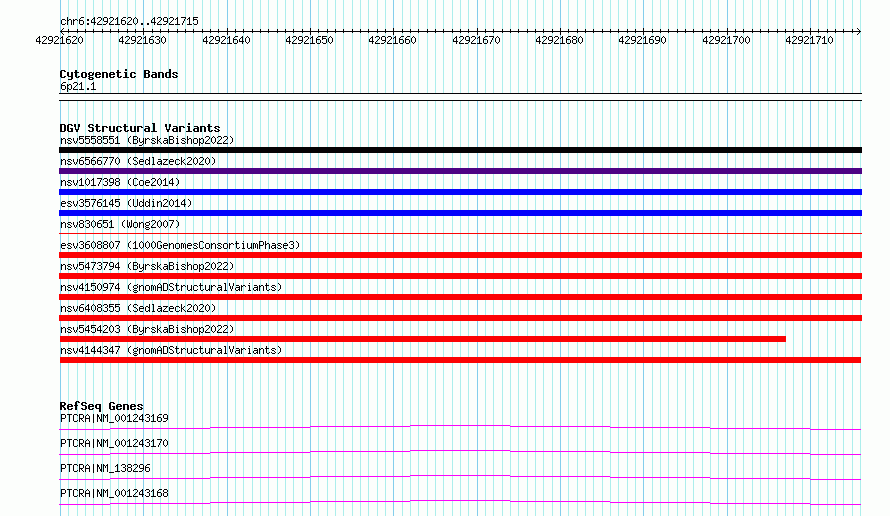Open variant label nsv830651 (Wong2007)
The image size is (890, 516).
pyautogui.click(x=120, y=224)
